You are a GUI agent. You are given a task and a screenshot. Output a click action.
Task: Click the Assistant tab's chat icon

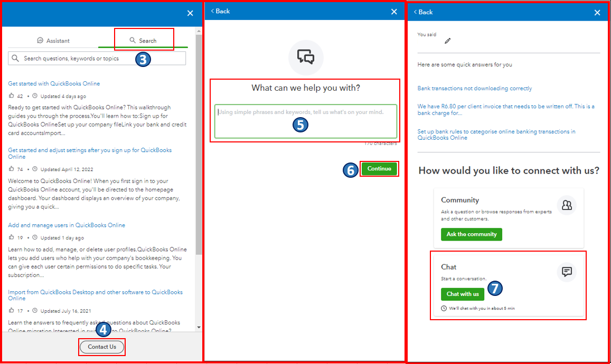coord(40,40)
